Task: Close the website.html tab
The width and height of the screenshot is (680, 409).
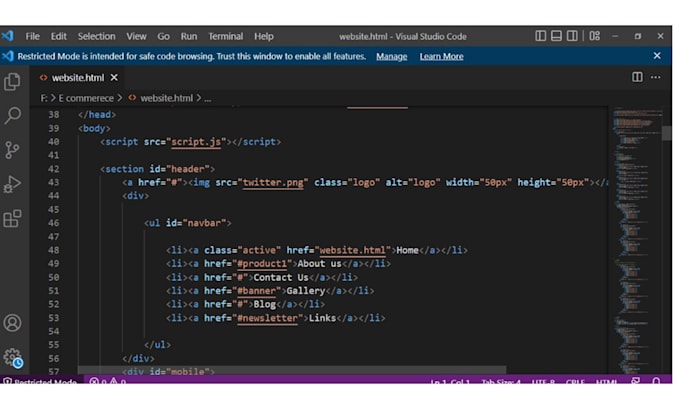Action: coord(114,77)
